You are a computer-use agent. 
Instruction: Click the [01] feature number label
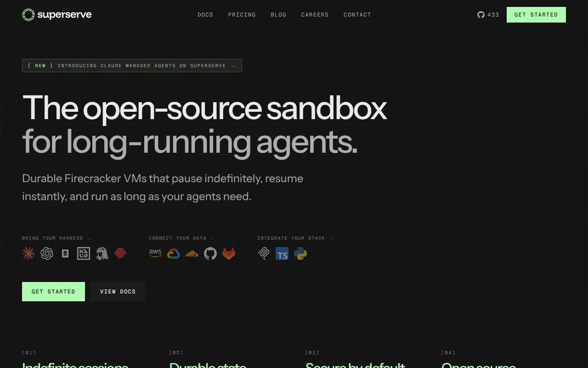[29, 352]
